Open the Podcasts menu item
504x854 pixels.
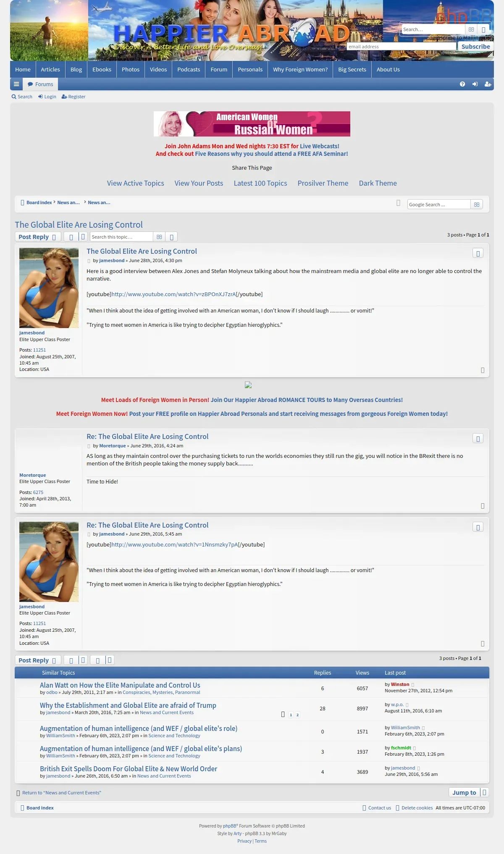coord(189,69)
